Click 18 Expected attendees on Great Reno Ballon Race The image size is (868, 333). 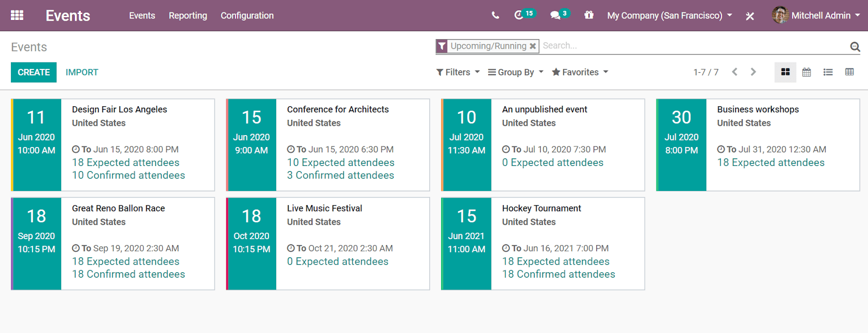[x=126, y=261]
